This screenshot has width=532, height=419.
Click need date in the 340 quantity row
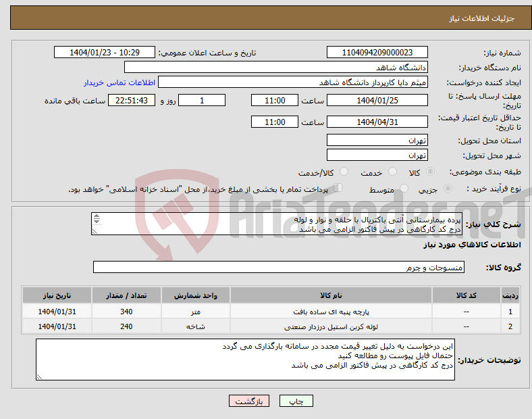pyautogui.click(x=57, y=312)
